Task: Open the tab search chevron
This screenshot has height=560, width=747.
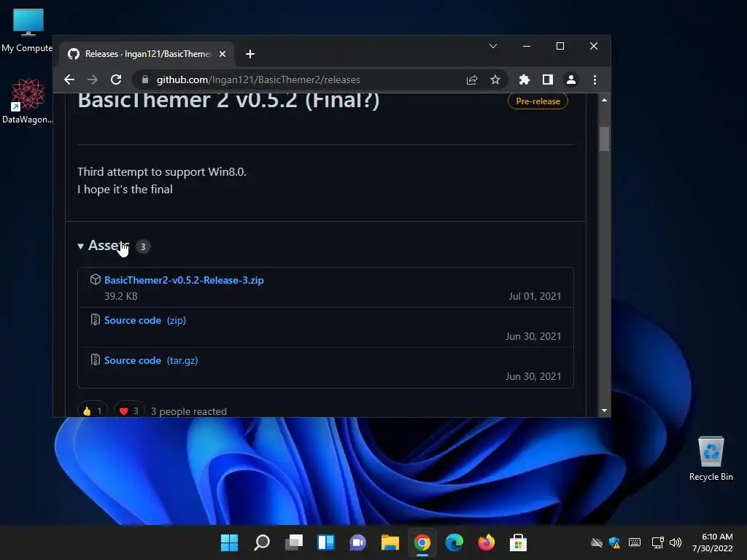Action: 493,46
